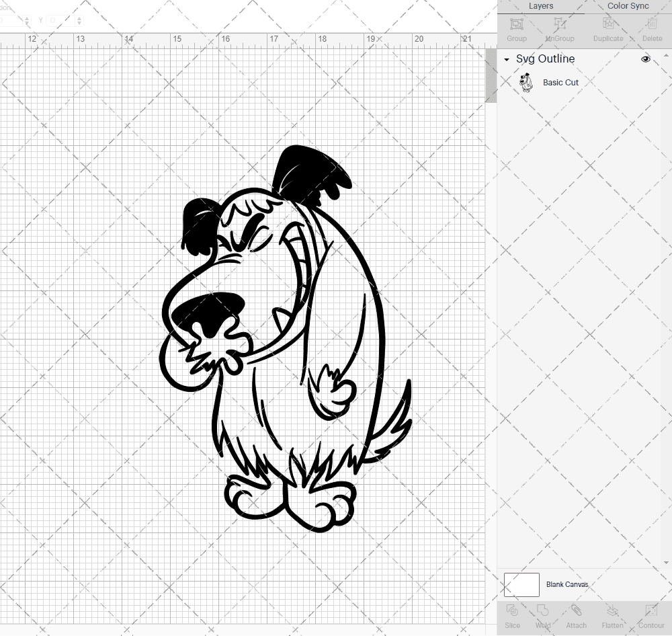672x636 pixels.
Task: Click the canvas vertical scrollbar thumb
Action: 491,75
